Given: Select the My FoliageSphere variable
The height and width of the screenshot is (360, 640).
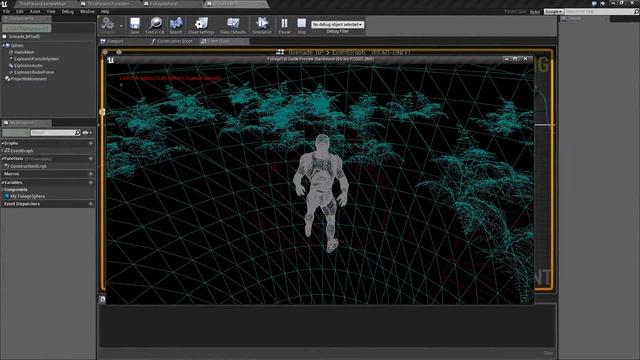Looking at the screenshot, I should [27, 196].
